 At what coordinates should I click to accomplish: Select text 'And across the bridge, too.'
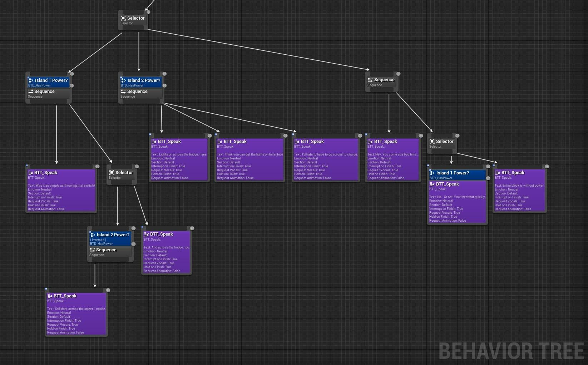coord(171,247)
